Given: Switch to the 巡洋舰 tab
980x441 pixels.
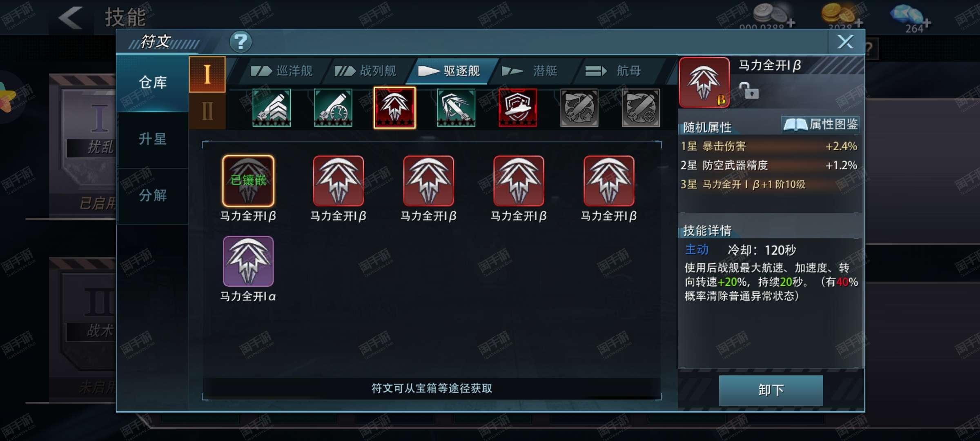Looking at the screenshot, I should click(282, 71).
